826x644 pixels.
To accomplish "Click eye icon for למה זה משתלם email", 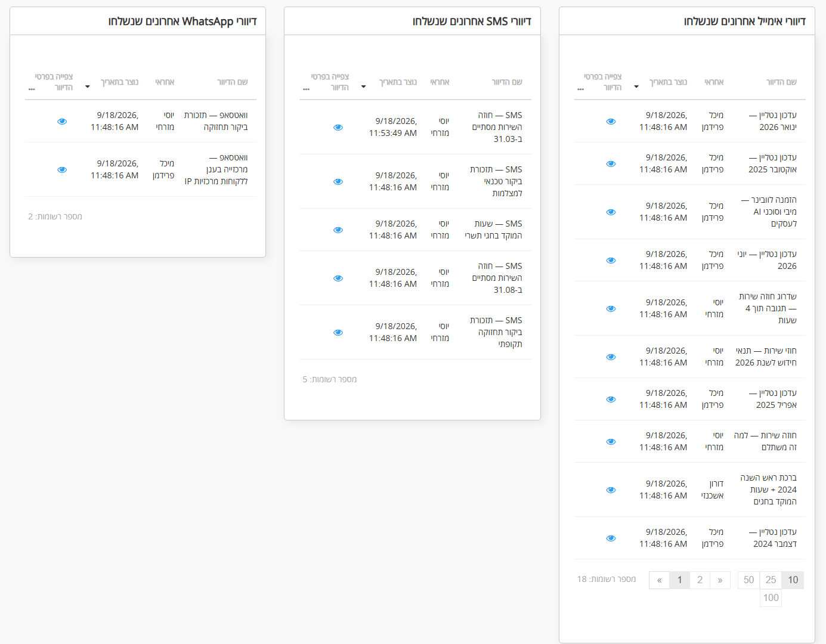I will click(611, 442).
